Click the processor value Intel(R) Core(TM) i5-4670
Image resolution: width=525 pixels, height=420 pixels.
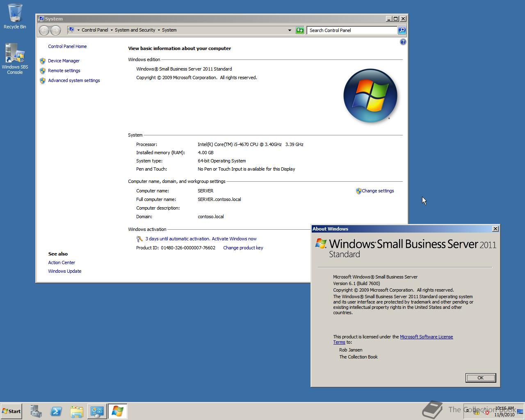coord(251,144)
